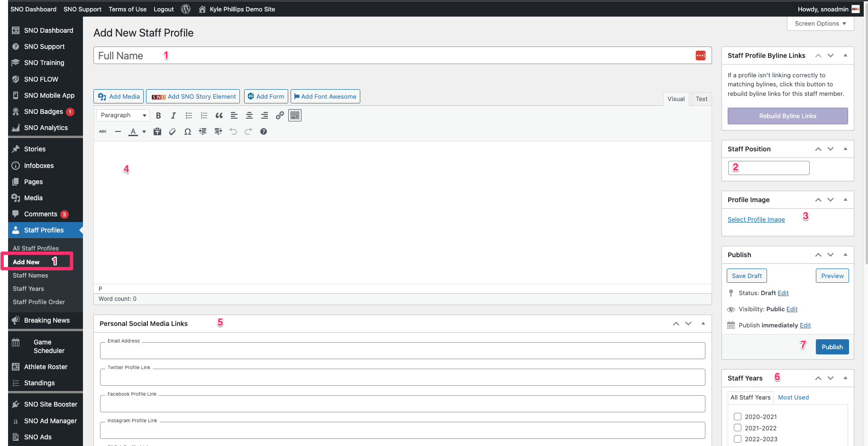Image resolution: width=868 pixels, height=446 pixels.
Task: Center align text
Action: [x=249, y=115]
